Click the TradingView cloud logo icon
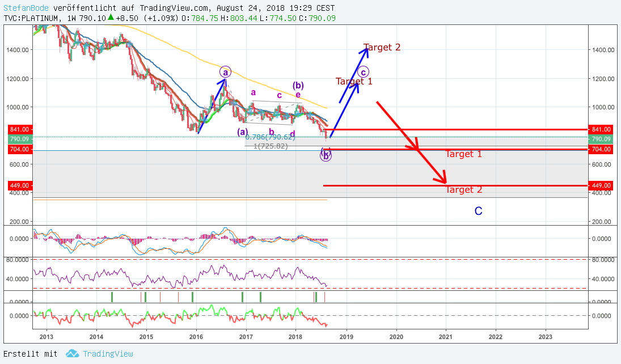621x364 pixels. point(72,353)
